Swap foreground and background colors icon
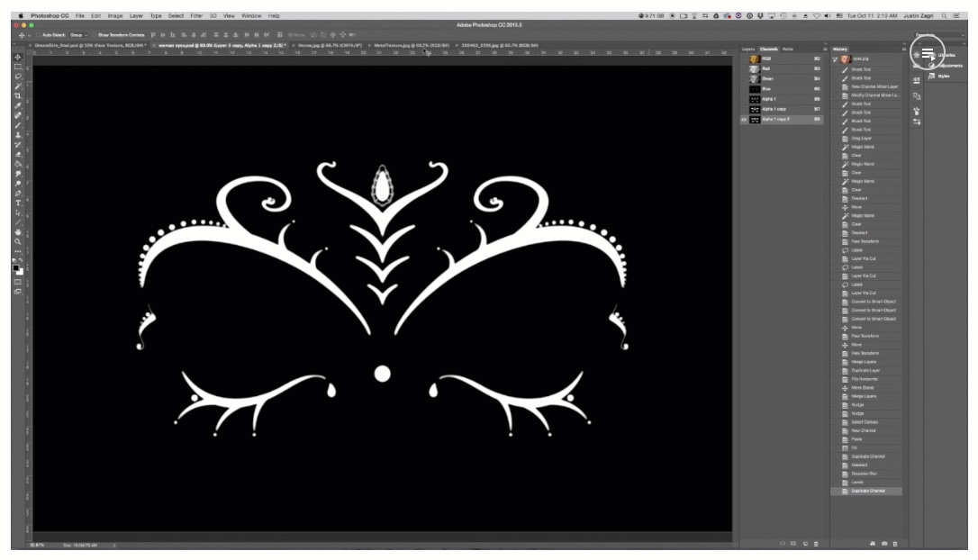Image resolution: width=978 pixels, height=560 pixels. (x=22, y=262)
